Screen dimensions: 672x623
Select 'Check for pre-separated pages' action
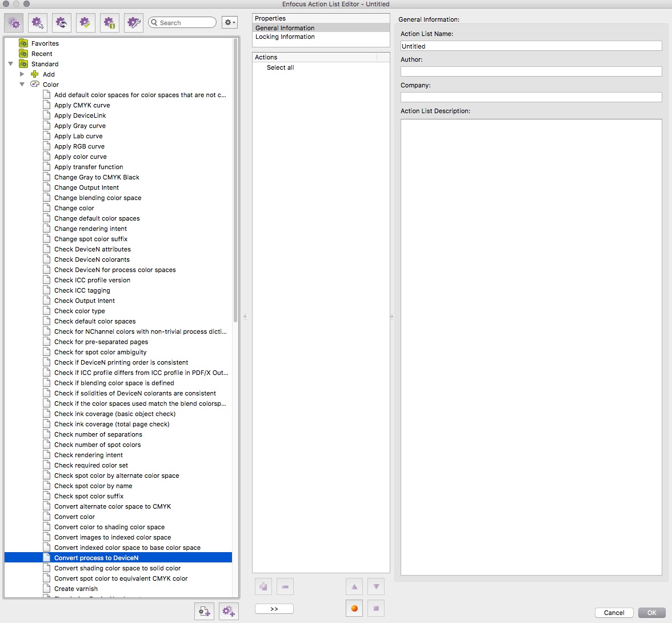[x=101, y=342]
